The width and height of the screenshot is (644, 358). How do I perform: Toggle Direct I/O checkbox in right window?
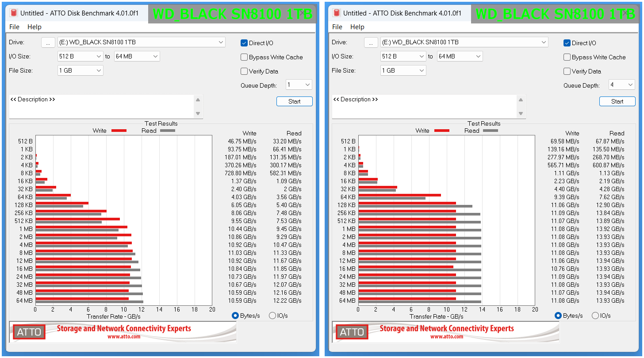(x=567, y=43)
